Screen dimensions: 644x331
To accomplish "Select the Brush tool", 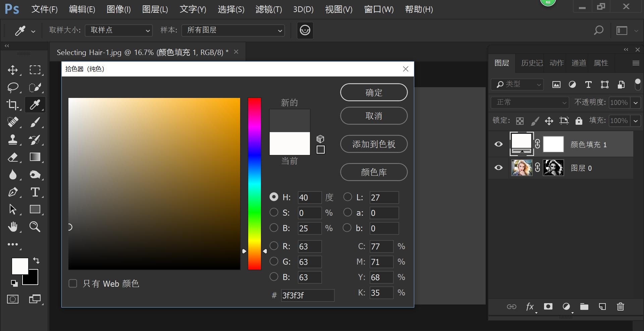I will tap(35, 122).
